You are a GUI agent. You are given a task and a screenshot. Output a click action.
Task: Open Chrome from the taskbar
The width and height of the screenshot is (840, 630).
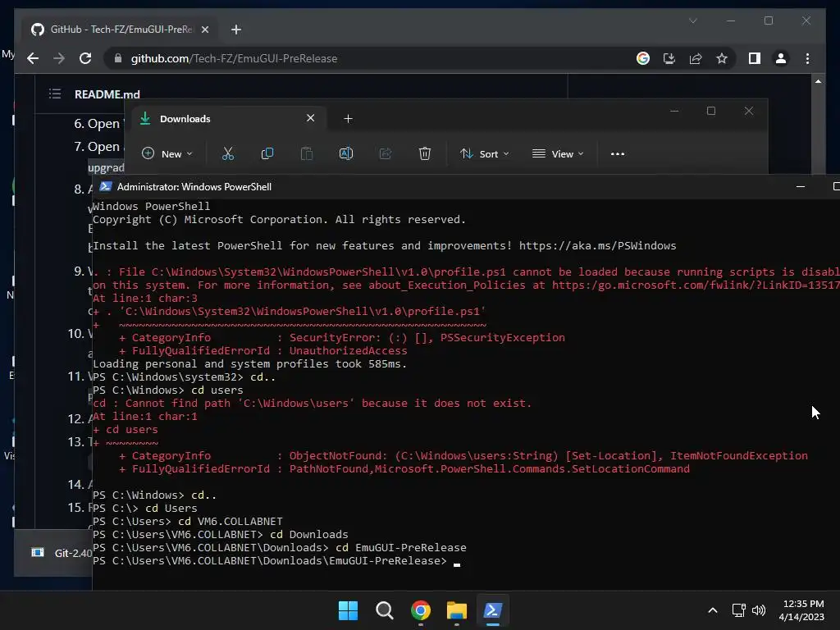421,610
